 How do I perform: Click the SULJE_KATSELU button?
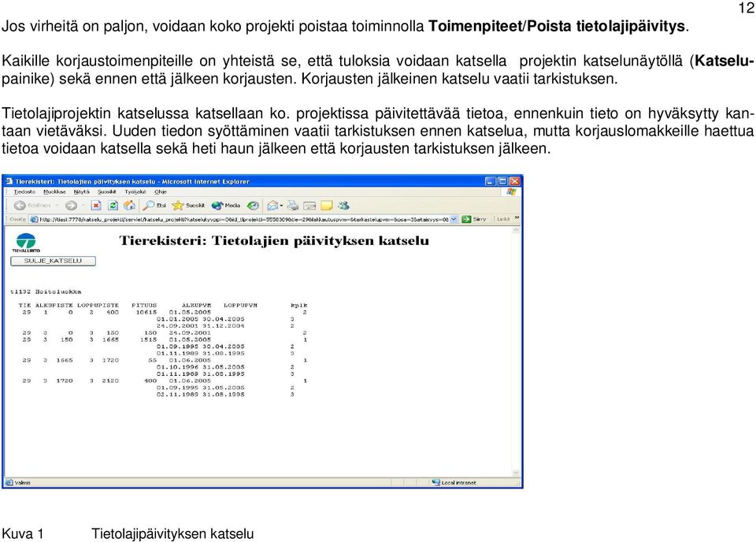pyautogui.click(x=53, y=261)
